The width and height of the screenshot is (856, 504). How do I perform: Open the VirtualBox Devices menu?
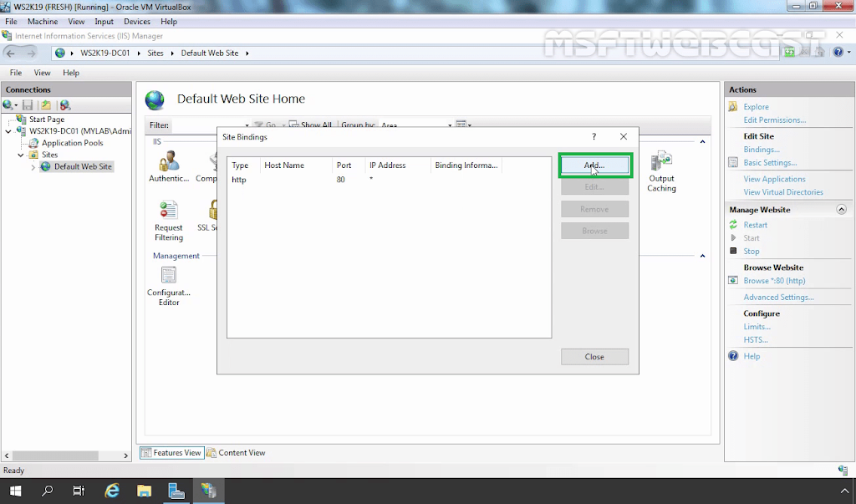click(x=137, y=21)
